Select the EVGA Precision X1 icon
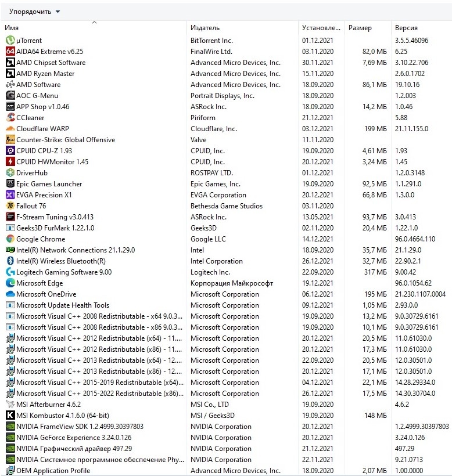Viewport: 452px width, 476px height. click(10, 195)
